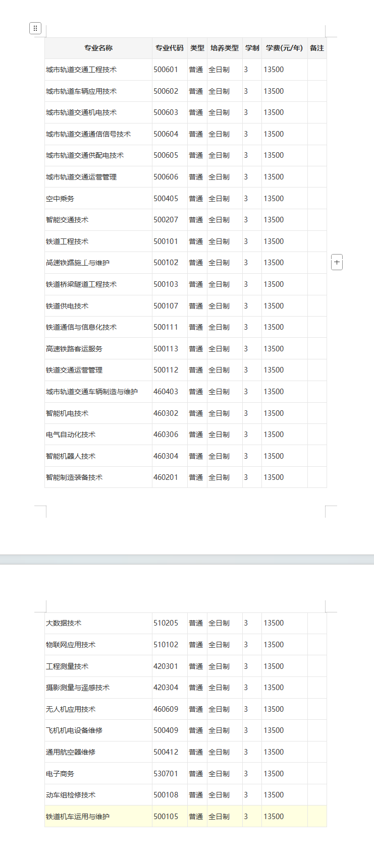Click the 学费(元/年) column header
Screen dimensions: 374x868
(x=284, y=48)
